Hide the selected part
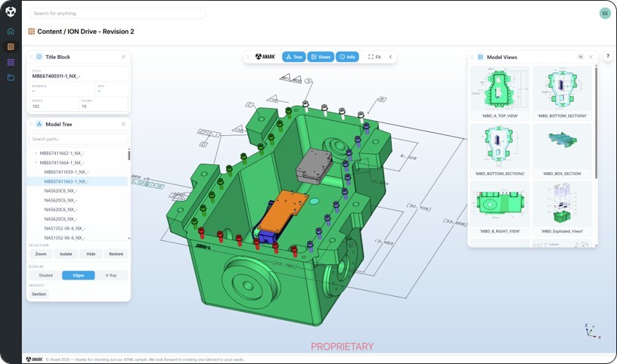The height and width of the screenshot is (364, 617). click(x=91, y=254)
